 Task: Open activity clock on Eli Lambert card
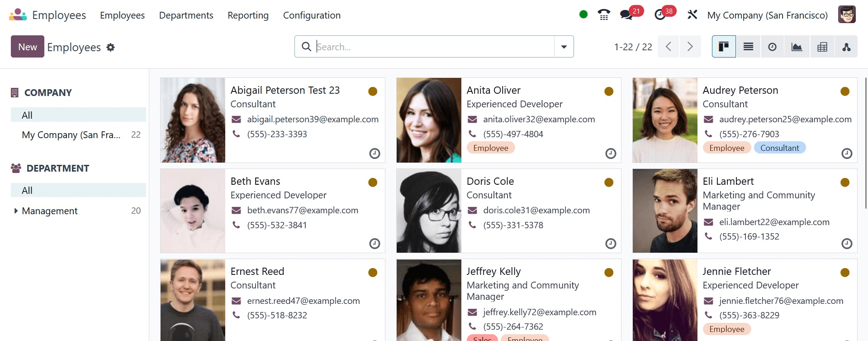click(847, 244)
